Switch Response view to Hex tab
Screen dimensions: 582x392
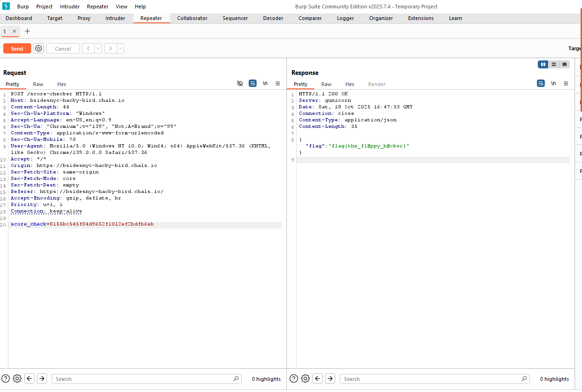[x=350, y=84]
